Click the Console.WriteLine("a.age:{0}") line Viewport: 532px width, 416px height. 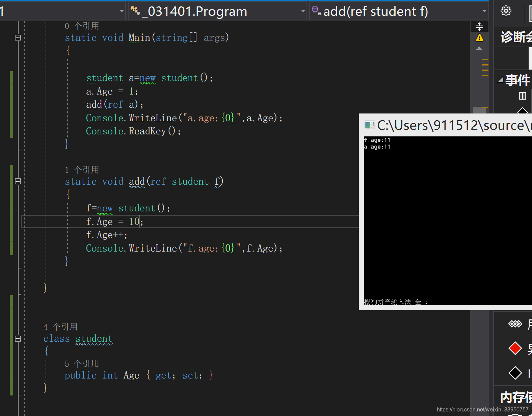(x=184, y=118)
